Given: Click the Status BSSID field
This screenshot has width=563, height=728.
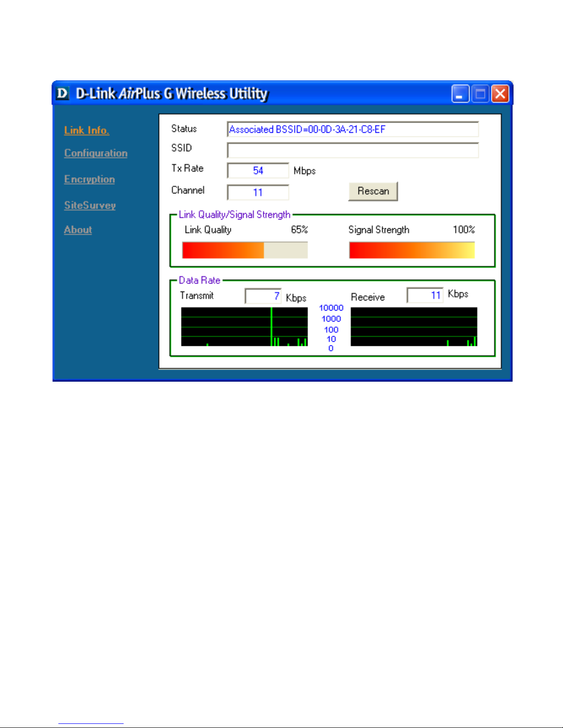Looking at the screenshot, I should (x=353, y=130).
